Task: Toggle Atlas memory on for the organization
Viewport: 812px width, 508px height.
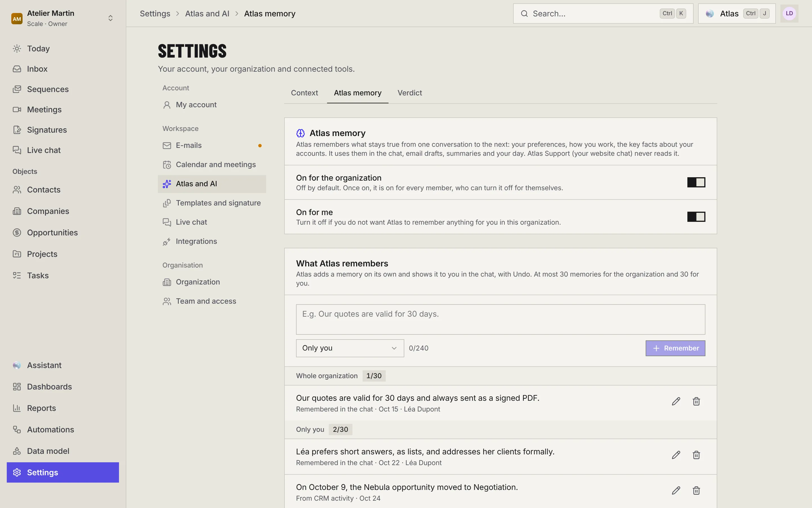Action: (696, 182)
